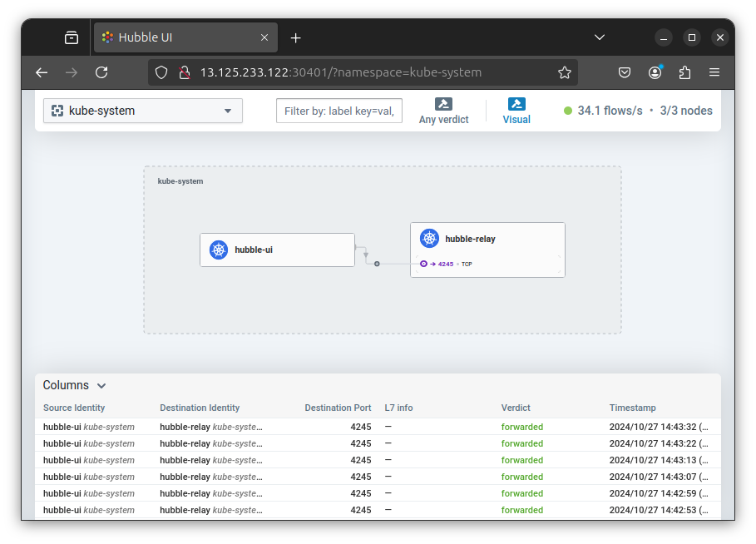
Task: Open the Visual options button
Action: [x=516, y=111]
